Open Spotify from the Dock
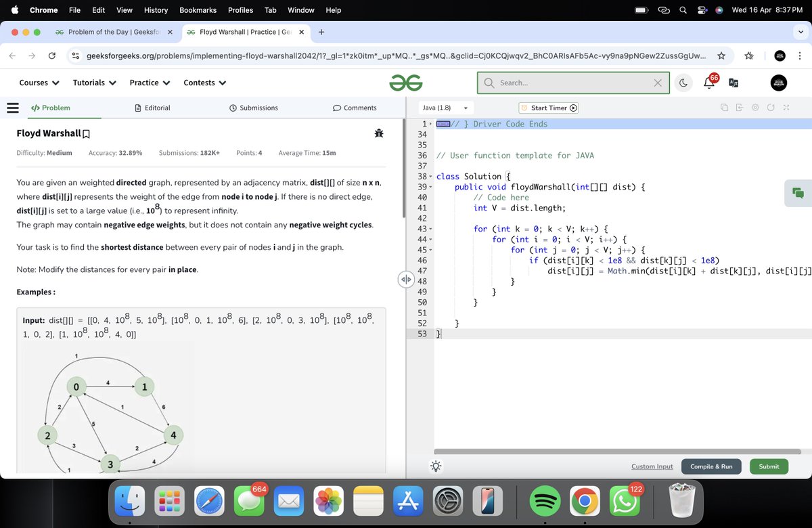This screenshot has height=528, width=812. pyautogui.click(x=546, y=502)
